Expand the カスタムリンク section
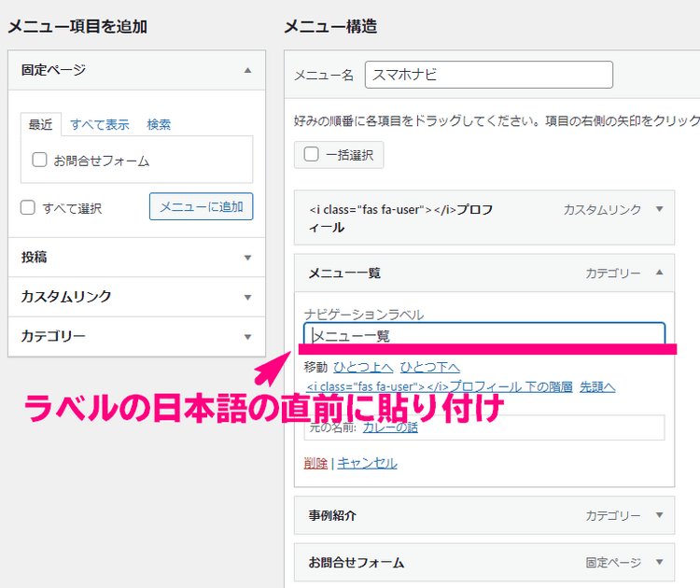The height and width of the screenshot is (588, 700). [247, 298]
